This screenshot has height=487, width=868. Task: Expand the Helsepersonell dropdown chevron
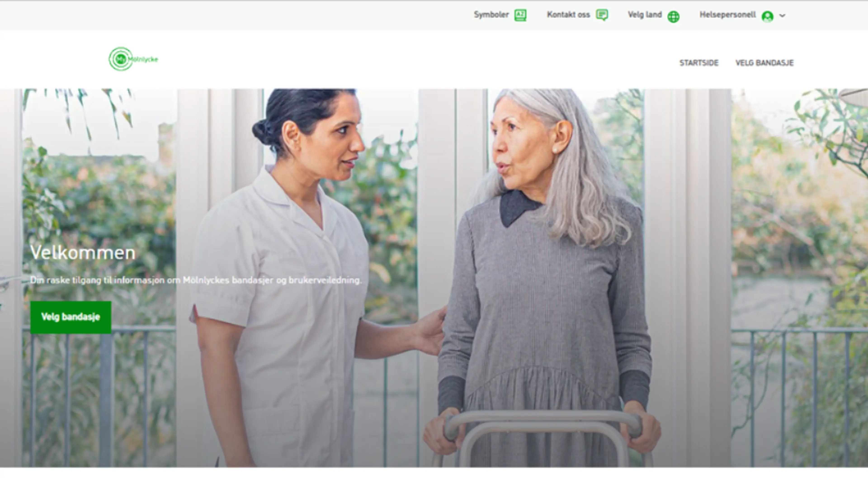(782, 16)
